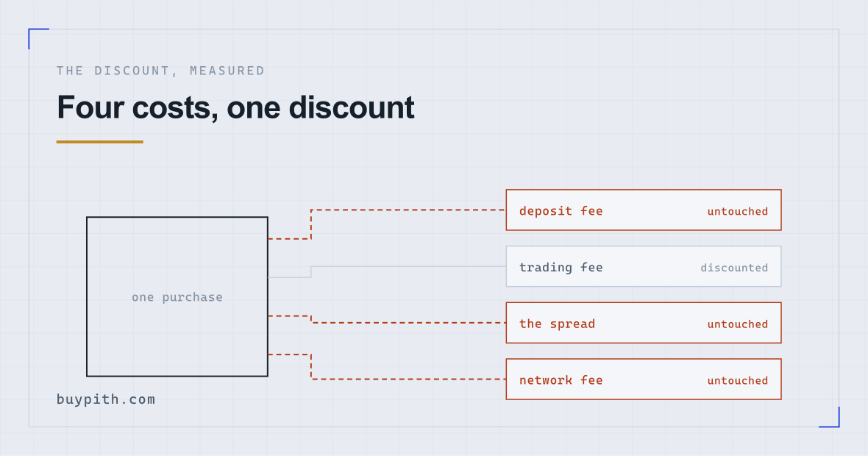Click the blue corner bracket at top-left
The image size is (868, 456).
pyautogui.click(x=38, y=38)
